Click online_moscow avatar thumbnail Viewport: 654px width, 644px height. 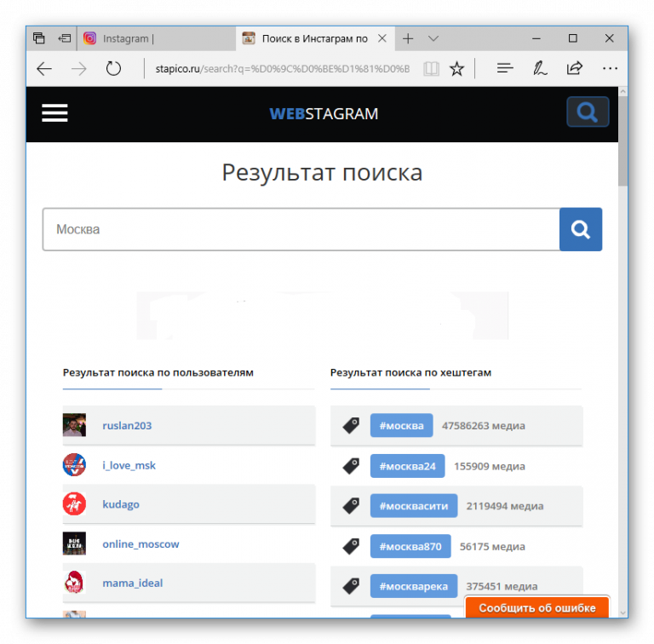coord(74,543)
